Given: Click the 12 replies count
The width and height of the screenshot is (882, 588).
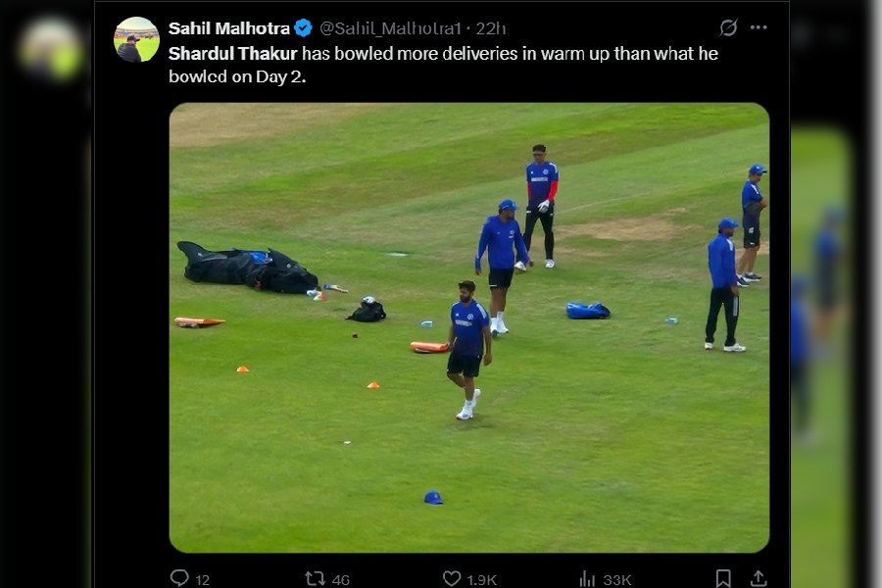Looking at the screenshot, I should (202, 579).
